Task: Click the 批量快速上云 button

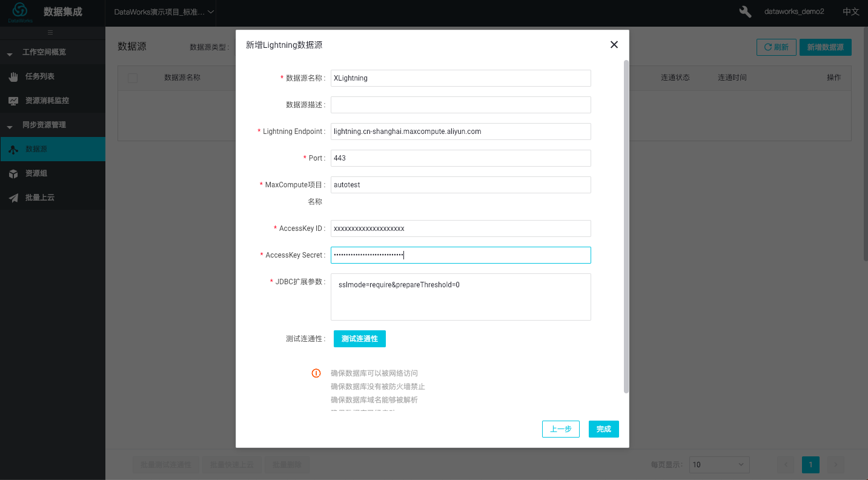Action: pos(233,465)
